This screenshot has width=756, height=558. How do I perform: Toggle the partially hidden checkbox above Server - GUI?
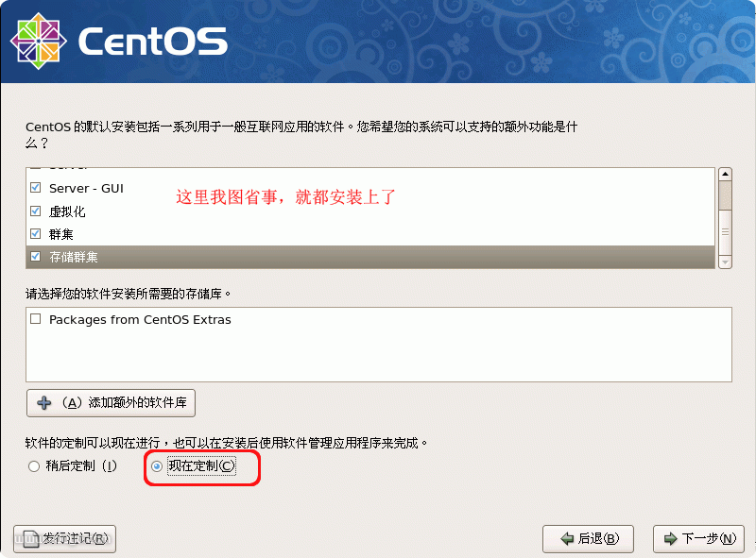click(36, 170)
